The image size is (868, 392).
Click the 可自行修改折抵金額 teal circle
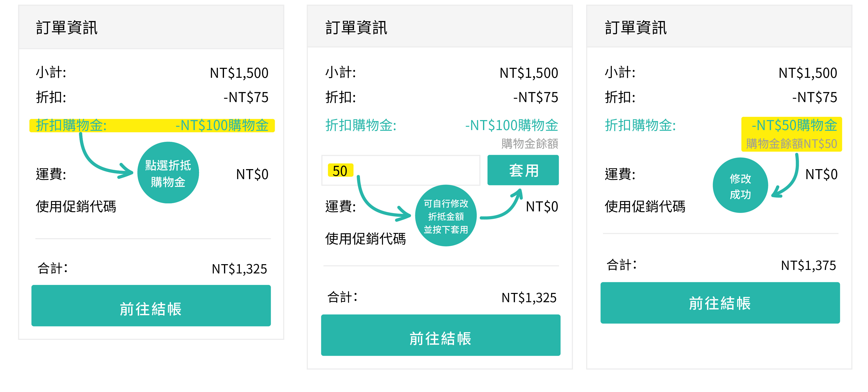445,216
